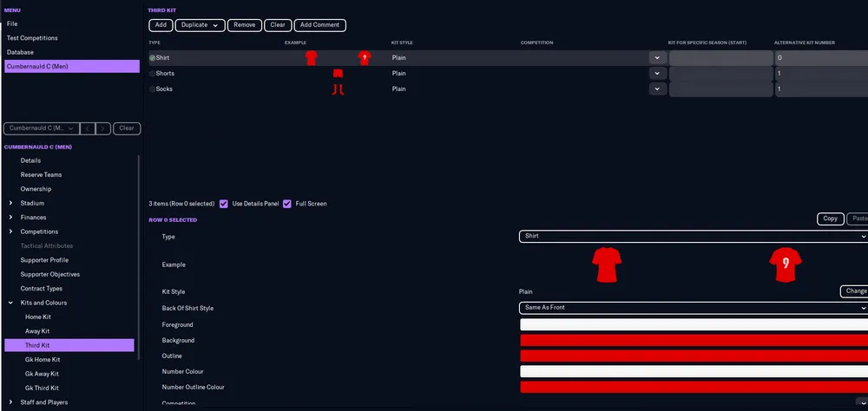Uncheck the Full Screen checkbox
This screenshot has width=868, height=411.
point(287,204)
